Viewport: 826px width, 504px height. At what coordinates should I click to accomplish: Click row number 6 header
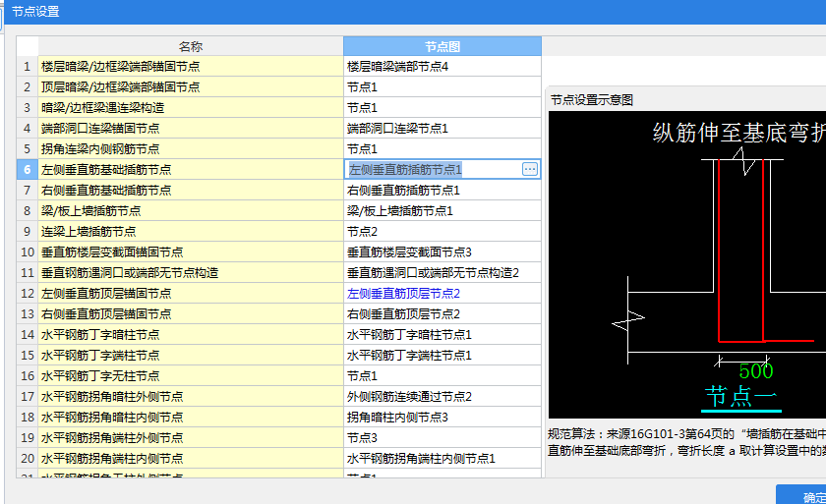coord(27,169)
